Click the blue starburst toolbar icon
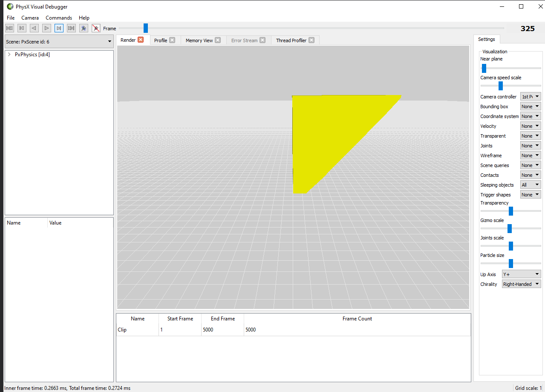This screenshot has width=545, height=392. [84, 28]
